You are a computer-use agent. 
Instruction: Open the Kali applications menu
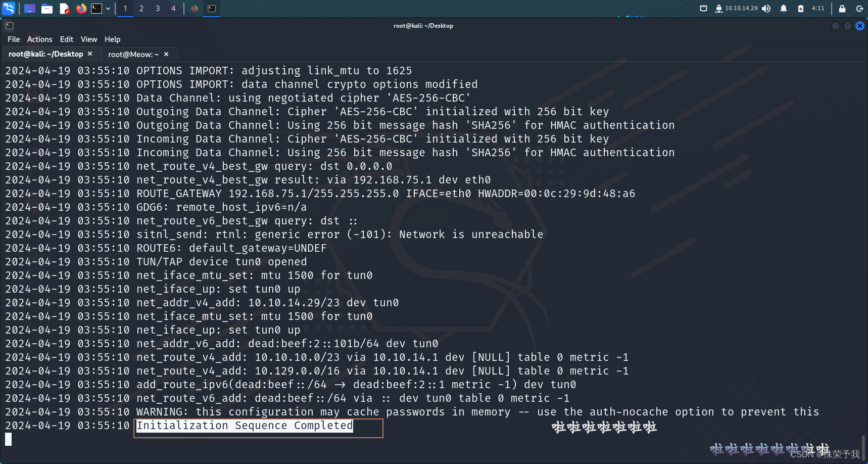click(x=9, y=8)
